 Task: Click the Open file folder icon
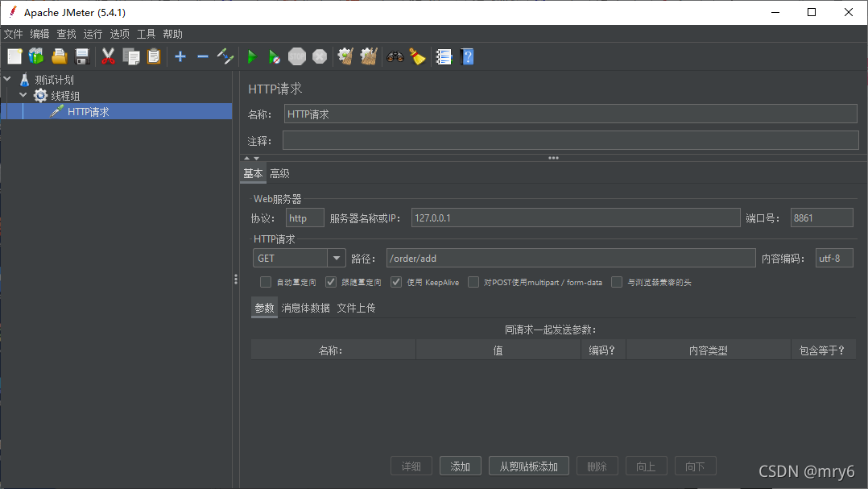(60, 56)
